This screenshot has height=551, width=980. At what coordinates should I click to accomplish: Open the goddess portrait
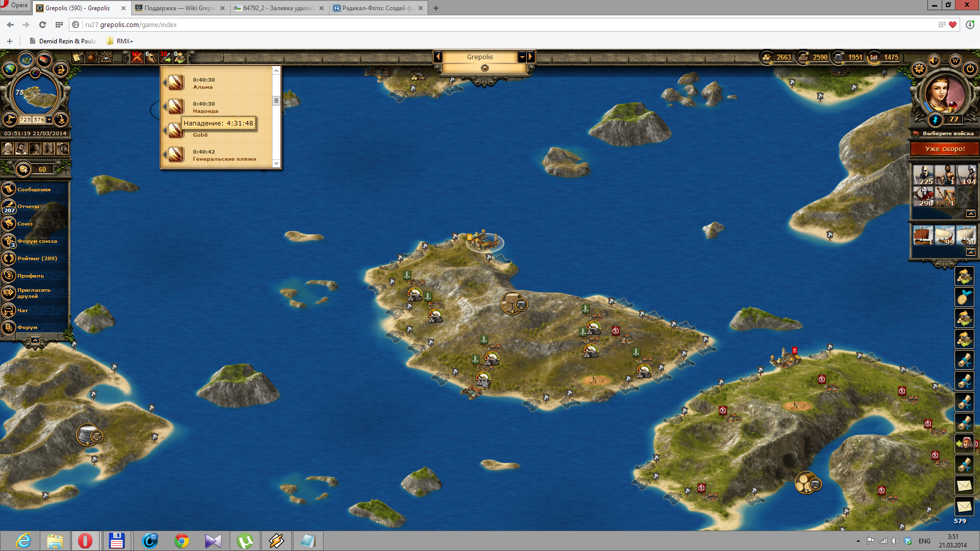945,94
